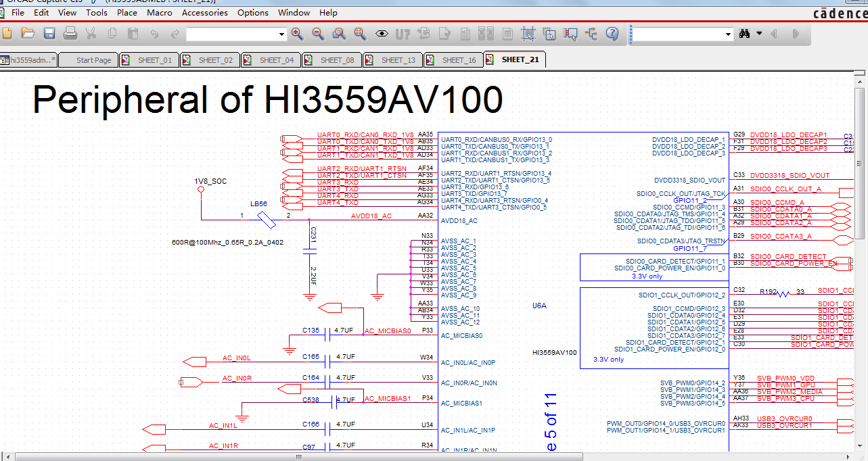The height and width of the screenshot is (461, 868).
Task: Click the binoculars search icon
Action: (745, 33)
